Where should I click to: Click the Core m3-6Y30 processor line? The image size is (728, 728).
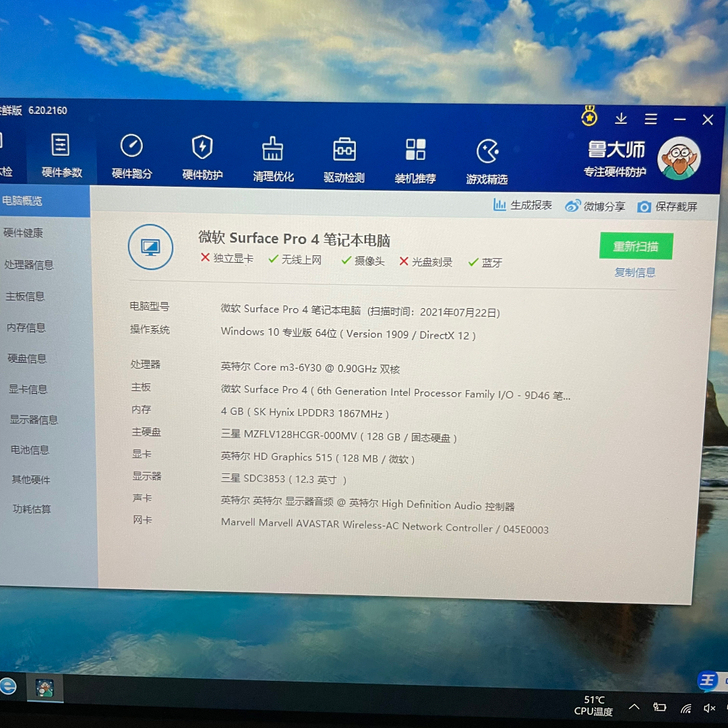click(310, 368)
